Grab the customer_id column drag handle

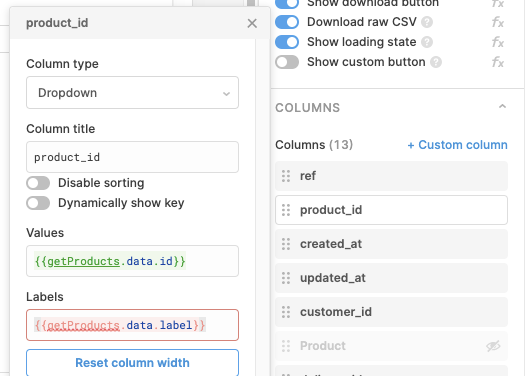[x=286, y=312]
